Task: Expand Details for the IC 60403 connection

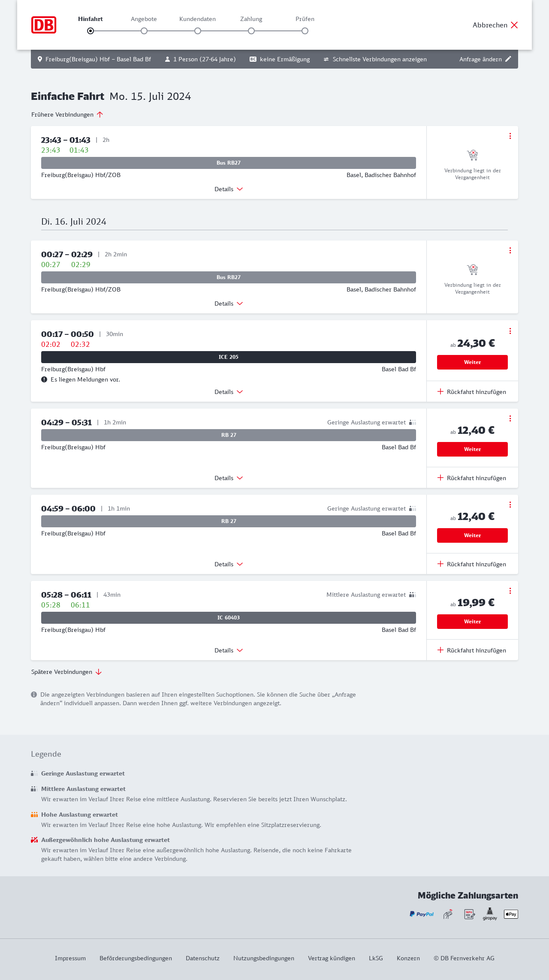Action: click(x=229, y=650)
